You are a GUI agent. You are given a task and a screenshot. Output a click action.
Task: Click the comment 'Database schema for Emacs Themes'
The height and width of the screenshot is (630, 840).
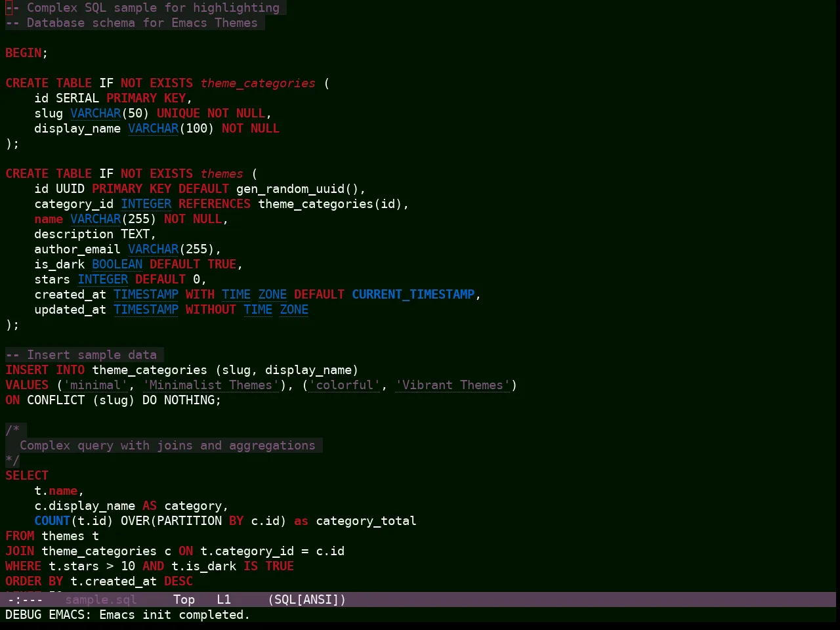click(142, 23)
